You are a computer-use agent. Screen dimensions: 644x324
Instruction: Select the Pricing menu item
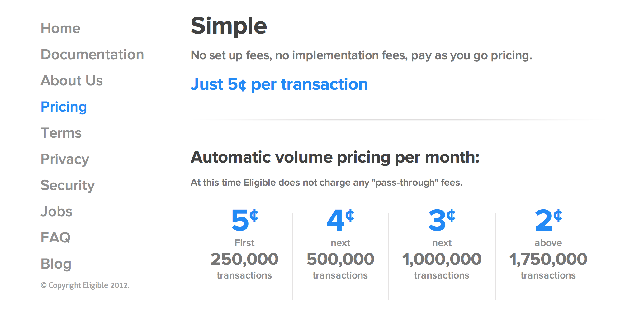(64, 107)
